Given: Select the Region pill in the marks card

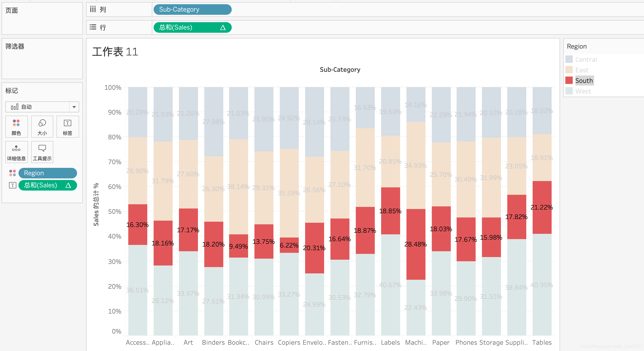Looking at the screenshot, I should (x=48, y=173).
